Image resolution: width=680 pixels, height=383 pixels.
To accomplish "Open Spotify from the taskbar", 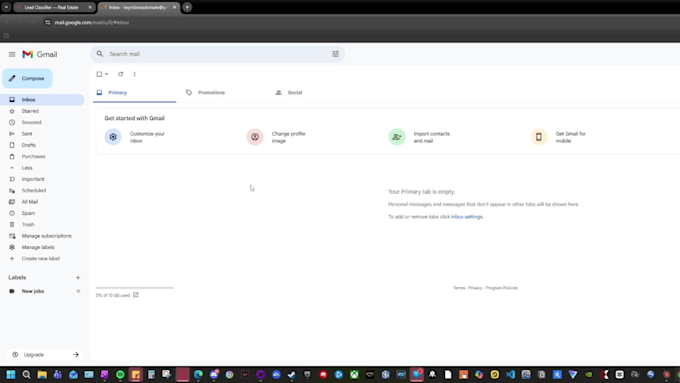I will coord(120,375).
